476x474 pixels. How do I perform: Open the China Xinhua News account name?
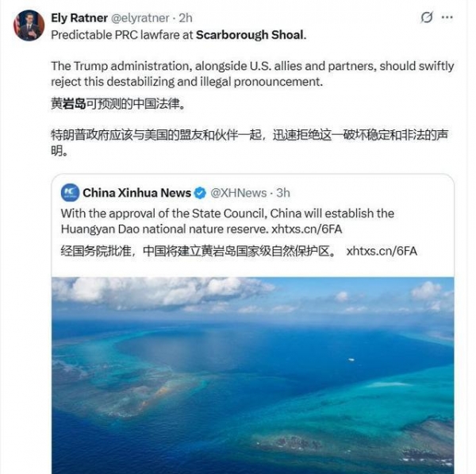tap(136, 192)
